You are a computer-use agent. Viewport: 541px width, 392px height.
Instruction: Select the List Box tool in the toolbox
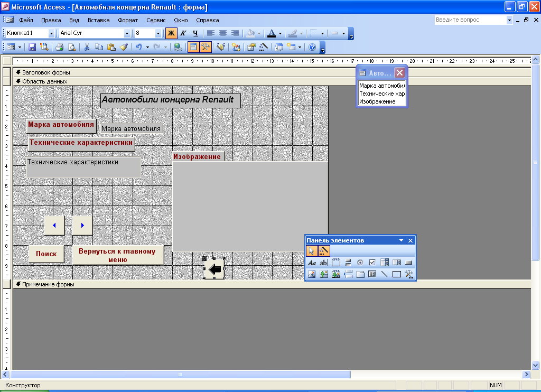[x=397, y=263]
